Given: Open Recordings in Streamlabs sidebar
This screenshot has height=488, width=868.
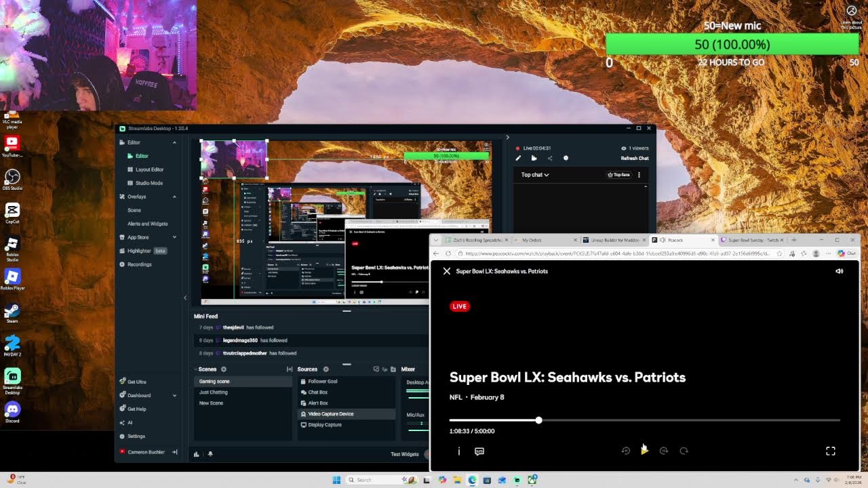Looking at the screenshot, I should [x=136, y=264].
